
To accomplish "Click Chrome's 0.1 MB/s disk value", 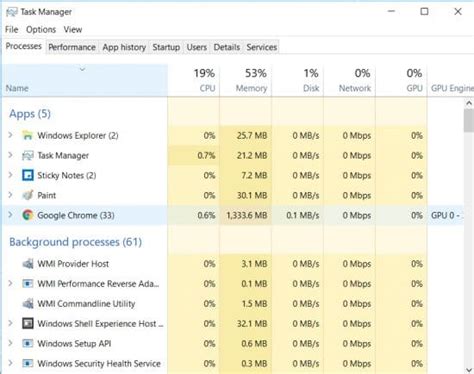I will (x=303, y=216).
